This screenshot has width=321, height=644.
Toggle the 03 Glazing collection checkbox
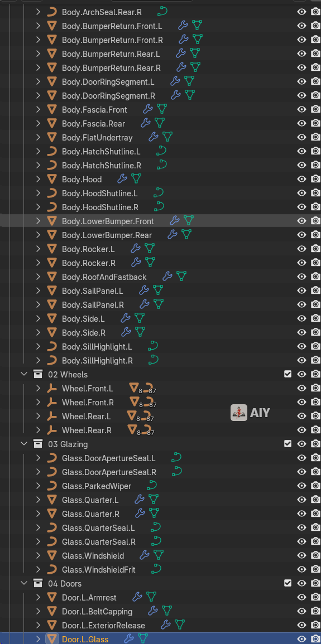(x=288, y=444)
